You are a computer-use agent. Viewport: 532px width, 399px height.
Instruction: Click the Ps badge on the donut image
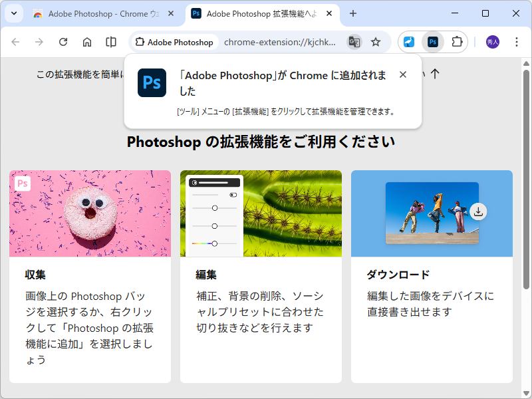click(22, 183)
